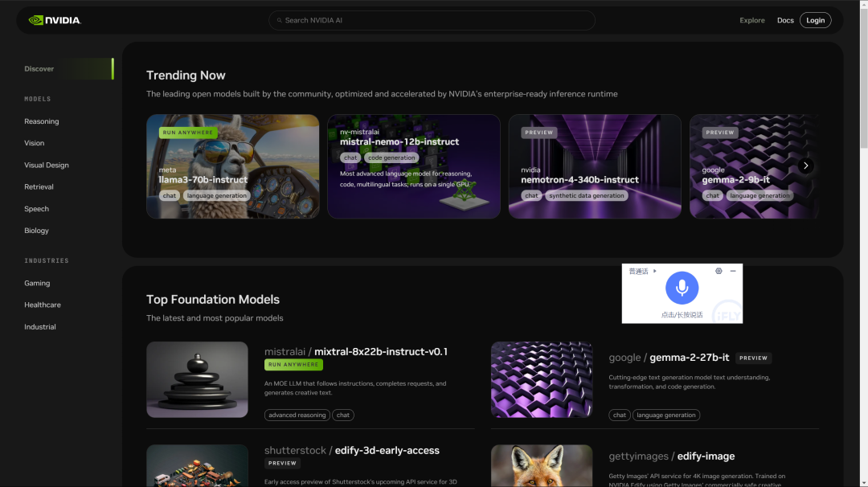Click RUN ANYWHERE badge under mixtral
The width and height of the screenshot is (868, 487).
pyautogui.click(x=293, y=365)
